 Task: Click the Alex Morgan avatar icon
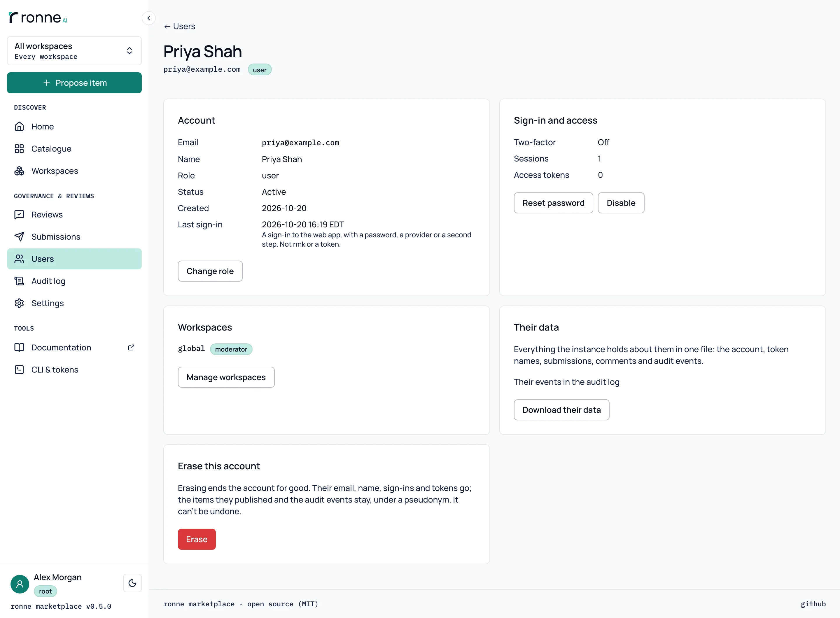[x=20, y=584]
